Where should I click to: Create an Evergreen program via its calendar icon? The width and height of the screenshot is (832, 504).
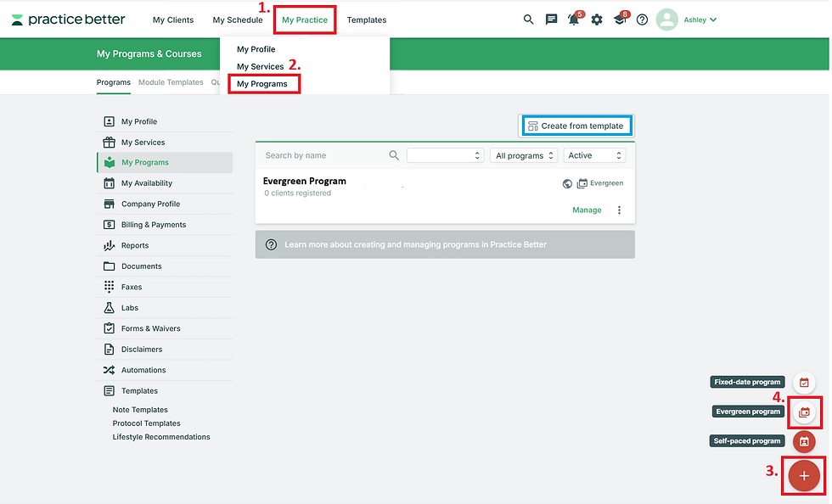pyautogui.click(x=803, y=412)
